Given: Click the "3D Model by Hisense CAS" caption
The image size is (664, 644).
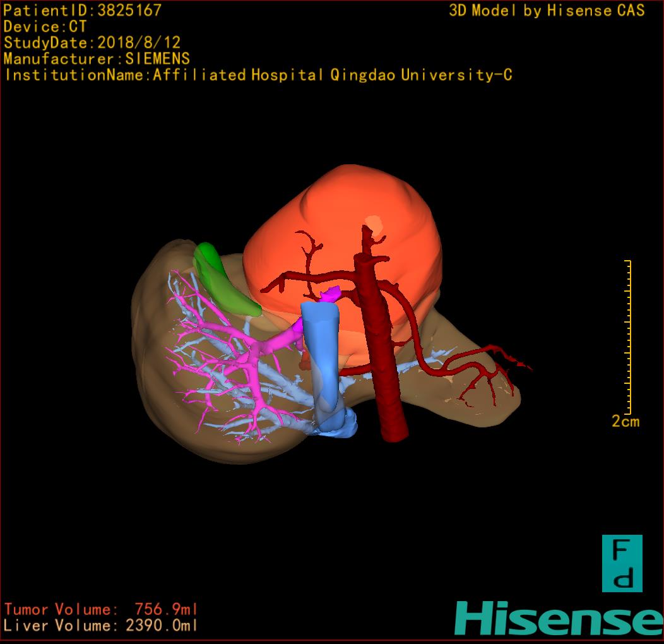Looking at the screenshot, I should tap(547, 11).
